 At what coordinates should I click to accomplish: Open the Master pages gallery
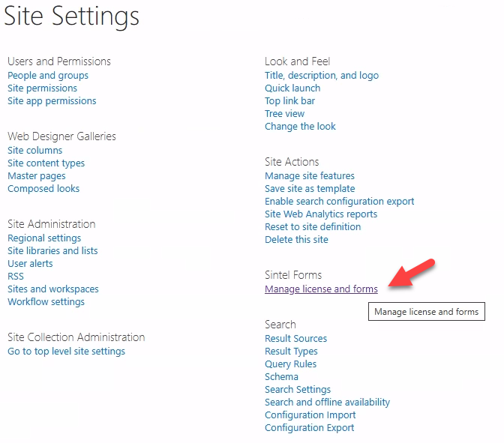click(36, 175)
